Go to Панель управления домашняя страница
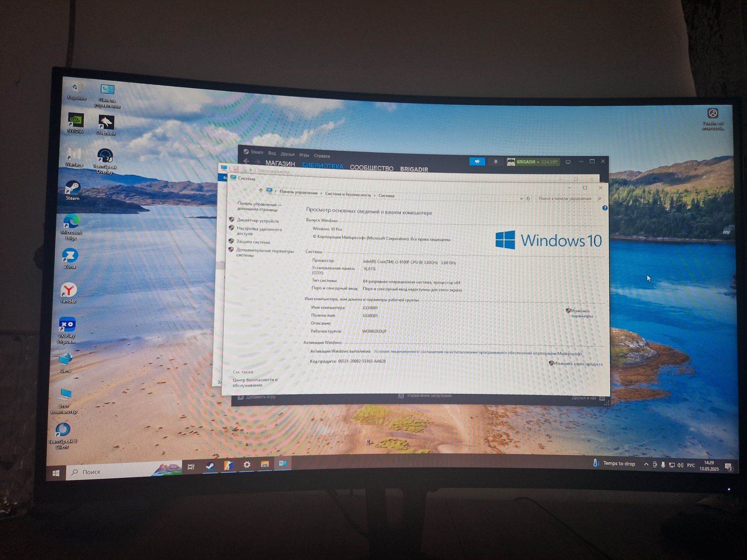This screenshot has width=747, height=560. click(259, 207)
